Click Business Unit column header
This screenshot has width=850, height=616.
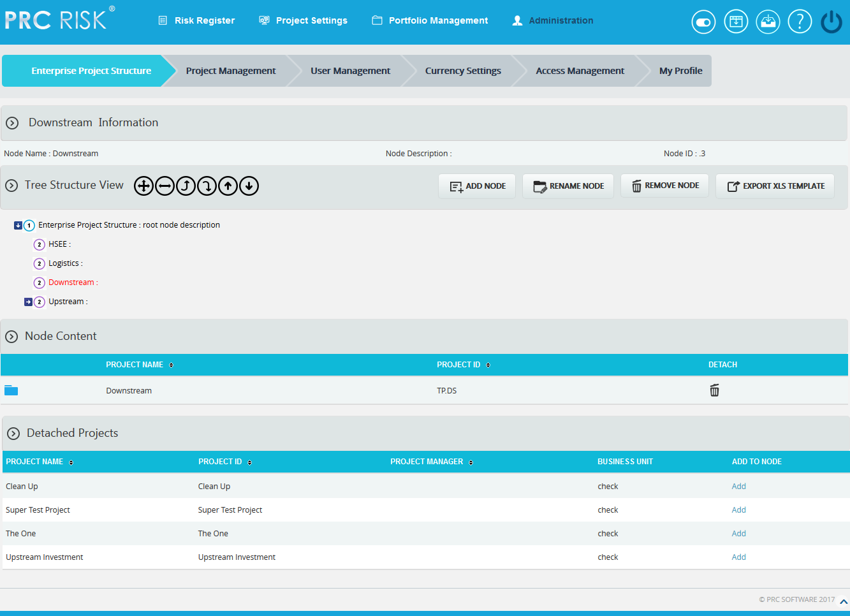[x=625, y=462]
